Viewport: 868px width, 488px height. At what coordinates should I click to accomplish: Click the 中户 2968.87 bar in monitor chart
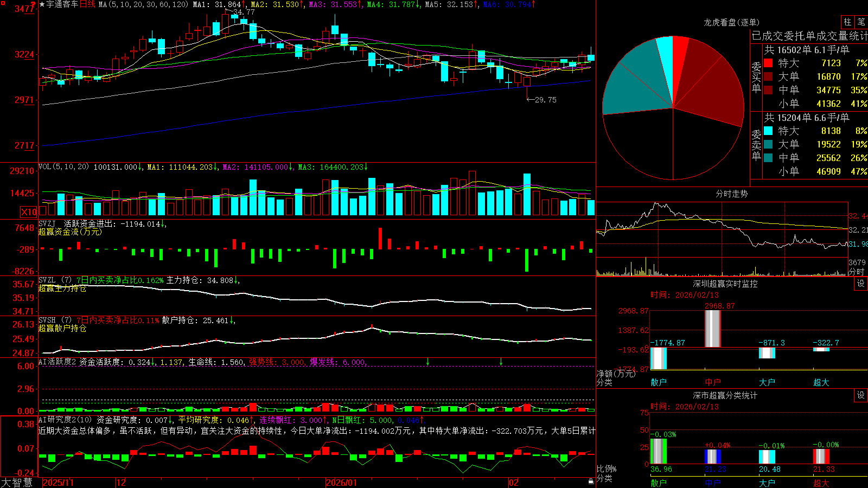tap(713, 329)
